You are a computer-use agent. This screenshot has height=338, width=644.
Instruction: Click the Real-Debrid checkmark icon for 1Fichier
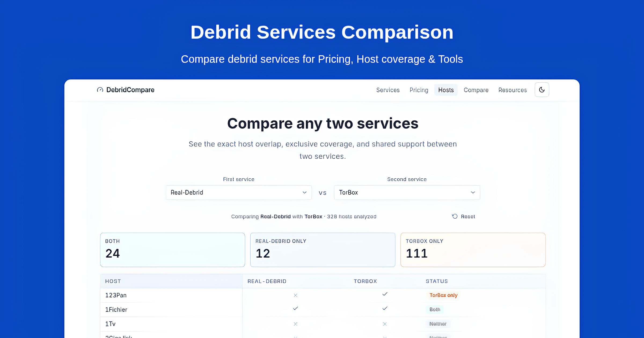point(295,308)
